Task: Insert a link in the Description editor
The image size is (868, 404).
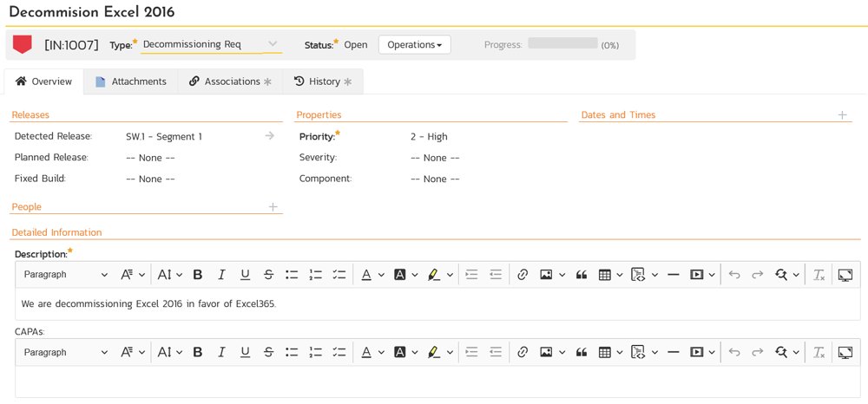Action: click(523, 275)
